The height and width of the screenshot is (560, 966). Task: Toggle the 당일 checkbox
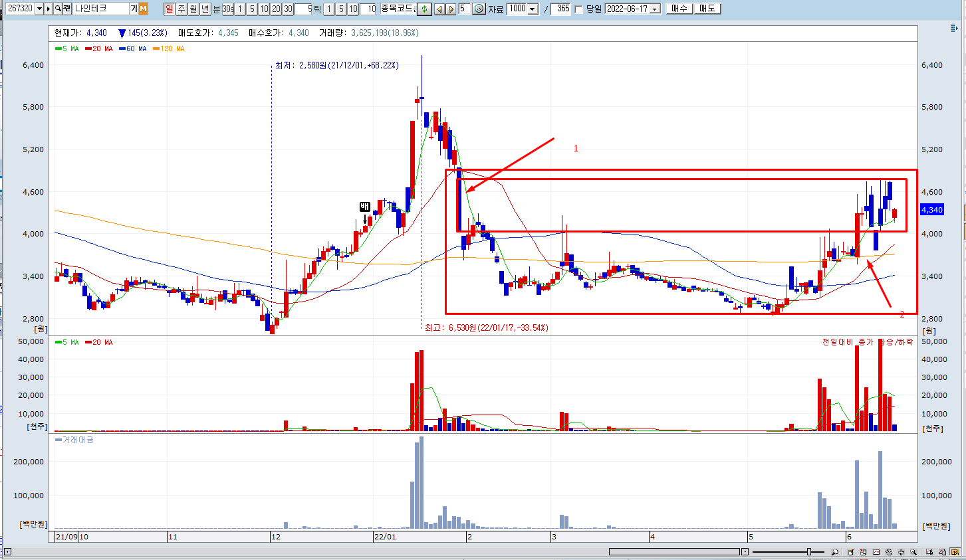[x=578, y=9]
